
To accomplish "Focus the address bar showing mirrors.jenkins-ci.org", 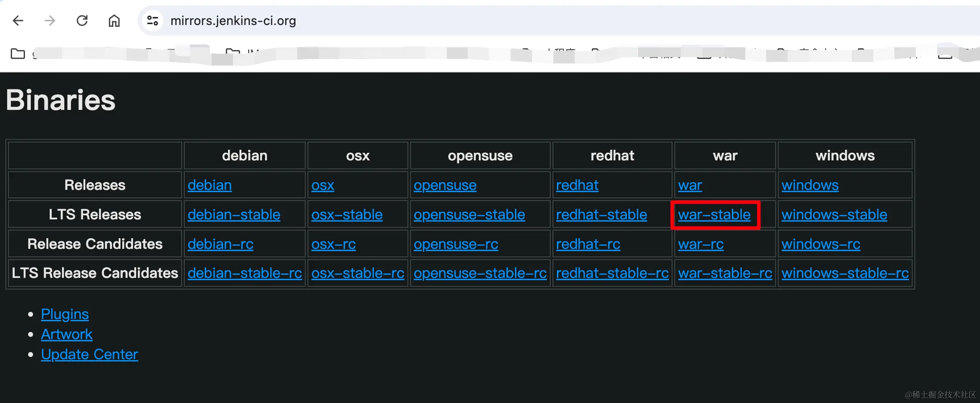I will [x=558, y=21].
